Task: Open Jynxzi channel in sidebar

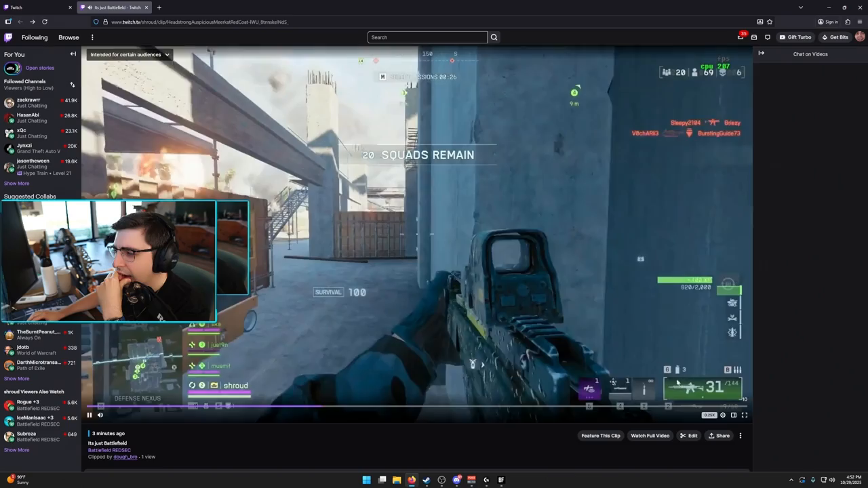Action: 41,148
